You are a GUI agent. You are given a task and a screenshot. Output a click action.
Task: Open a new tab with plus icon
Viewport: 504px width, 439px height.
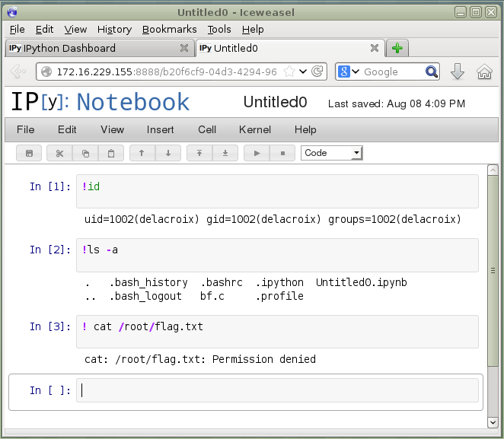pyautogui.click(x=397, y=48)
